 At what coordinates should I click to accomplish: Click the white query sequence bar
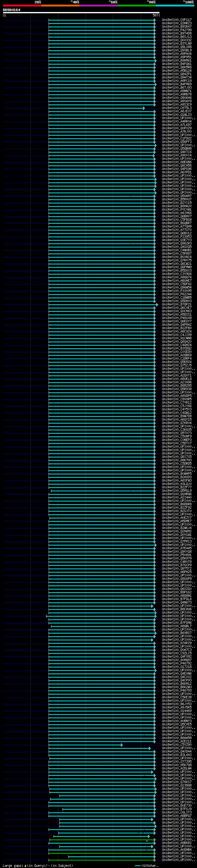81,12
